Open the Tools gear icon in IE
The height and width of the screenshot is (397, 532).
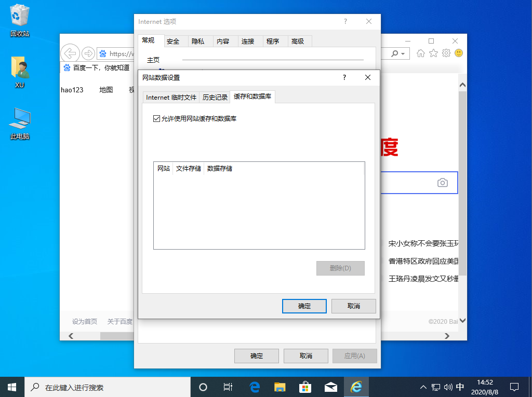pos(446,53)
